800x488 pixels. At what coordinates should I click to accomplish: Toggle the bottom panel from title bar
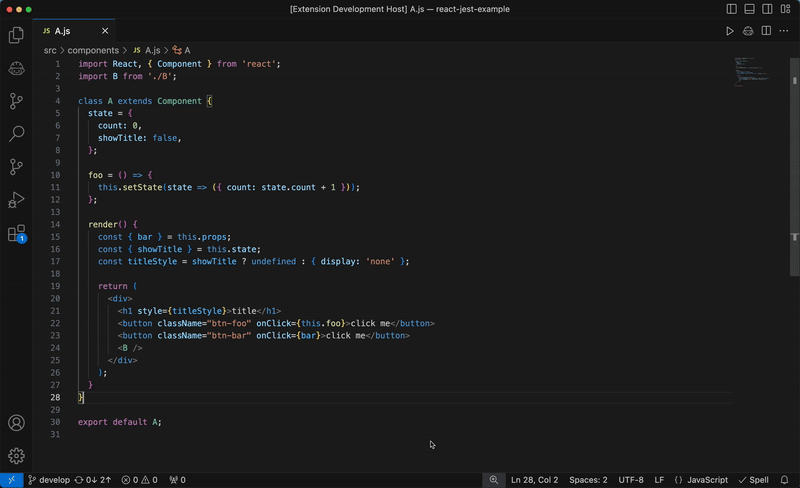coord(749,9)
